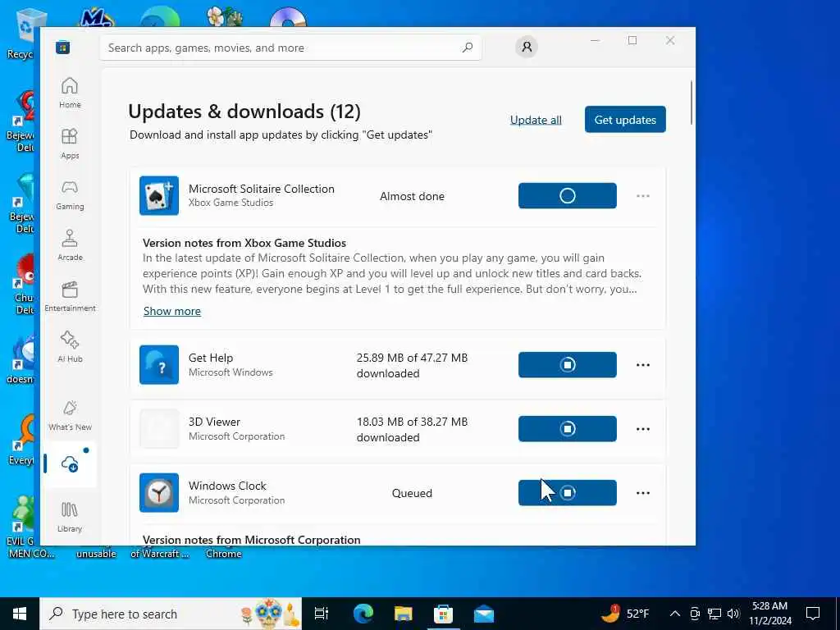
Task: Open the Arcade section in sidebar
Action: click(x=70, y=245)
